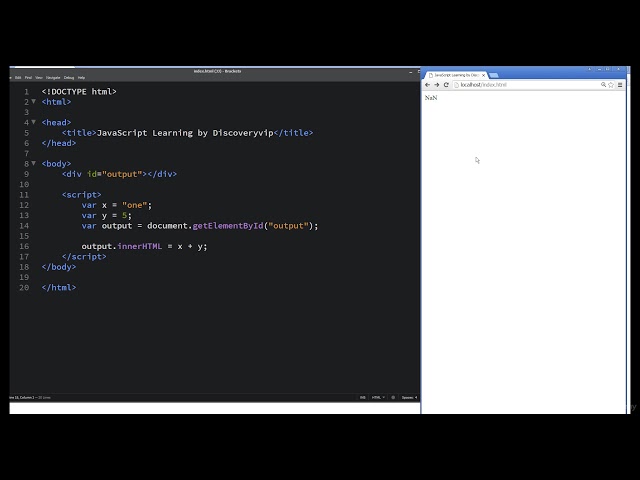Close the JavaScript Learning browser tab
The image size is (640, 480).
(x=484, y=76)
